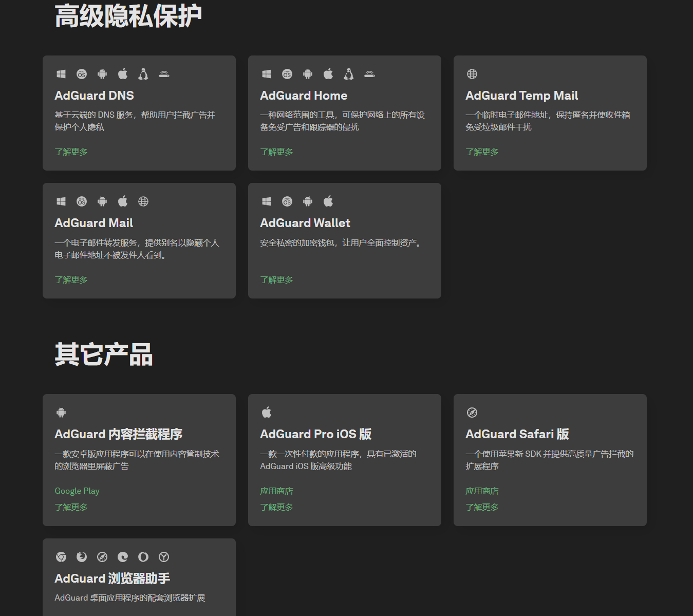Screen dimensions: 693x616
Task: Click the AdGuard 浏览器助手 title
Action: (113, 578)
